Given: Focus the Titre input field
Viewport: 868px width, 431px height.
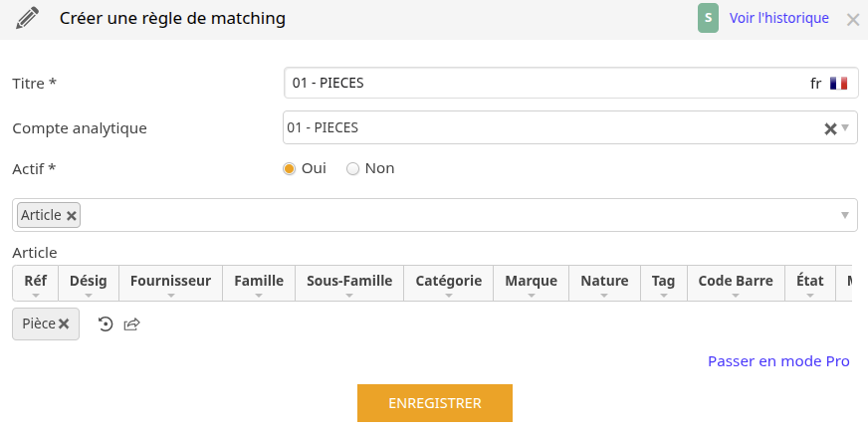Looking at the screenshot, I should pyautogui.click(x=570, y=84).
